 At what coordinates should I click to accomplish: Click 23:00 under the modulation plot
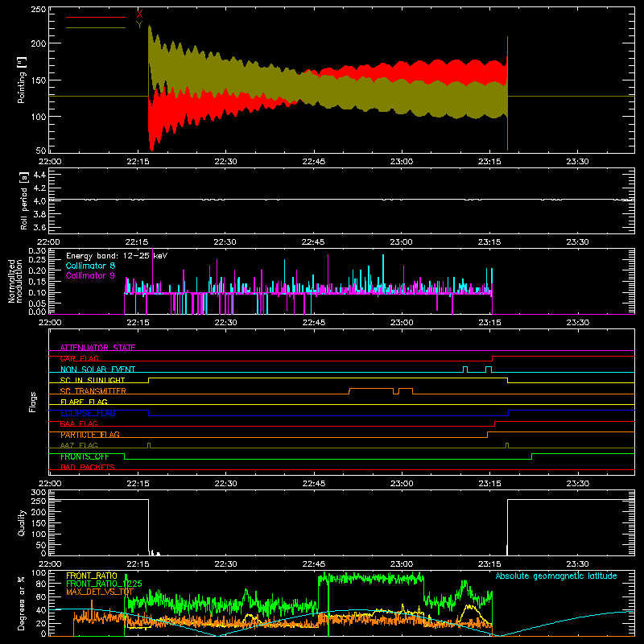402,323
